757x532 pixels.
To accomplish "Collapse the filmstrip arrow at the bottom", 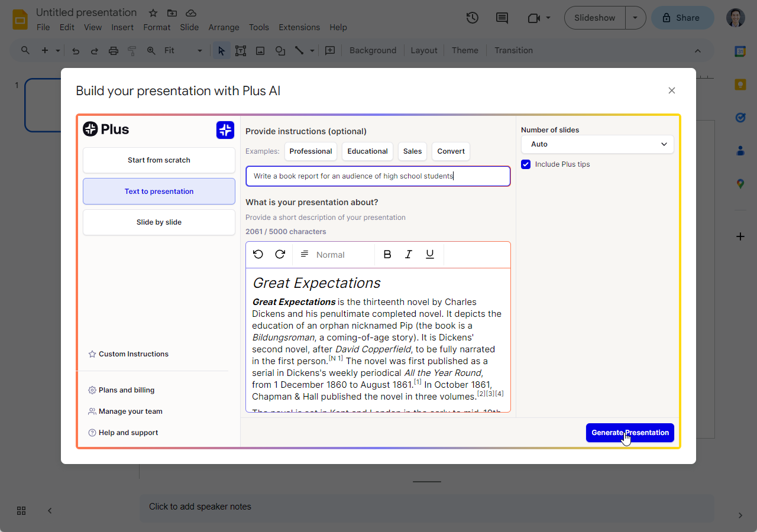I will pos(50,511).
